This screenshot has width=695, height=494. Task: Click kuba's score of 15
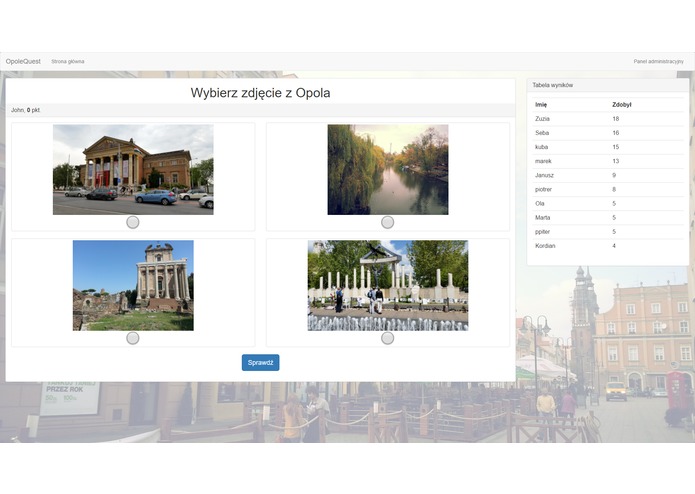tap(616, 147)
